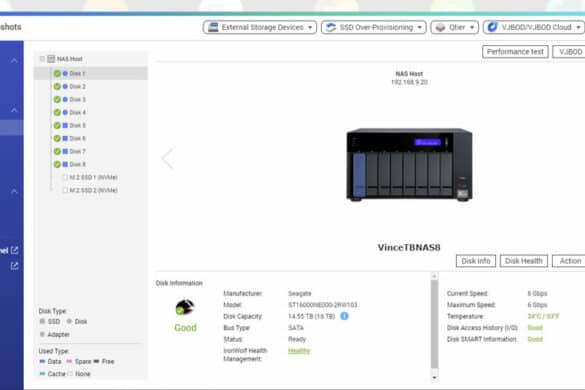Click the Maximum Speed 6 Gbps value
The height and width of the screenshot is (390, 585).
pos(537,305)
